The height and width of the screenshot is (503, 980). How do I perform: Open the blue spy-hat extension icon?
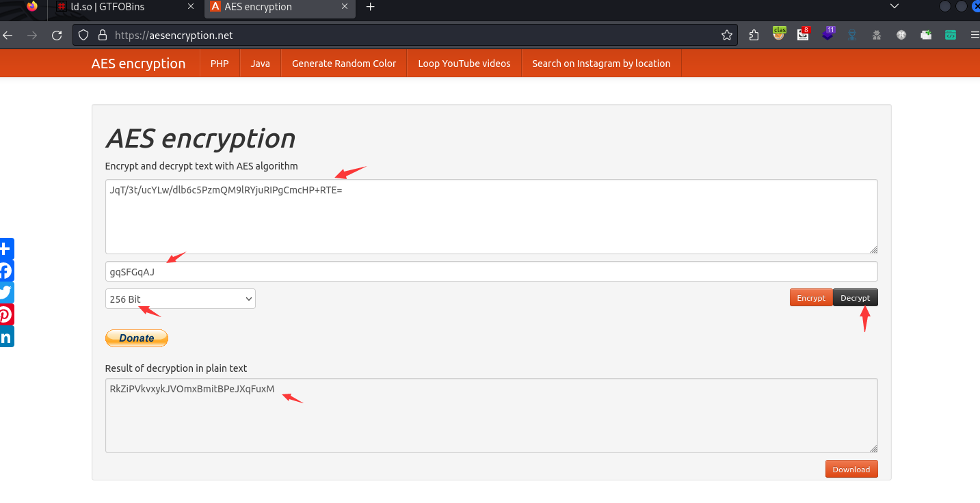point(853,36)
